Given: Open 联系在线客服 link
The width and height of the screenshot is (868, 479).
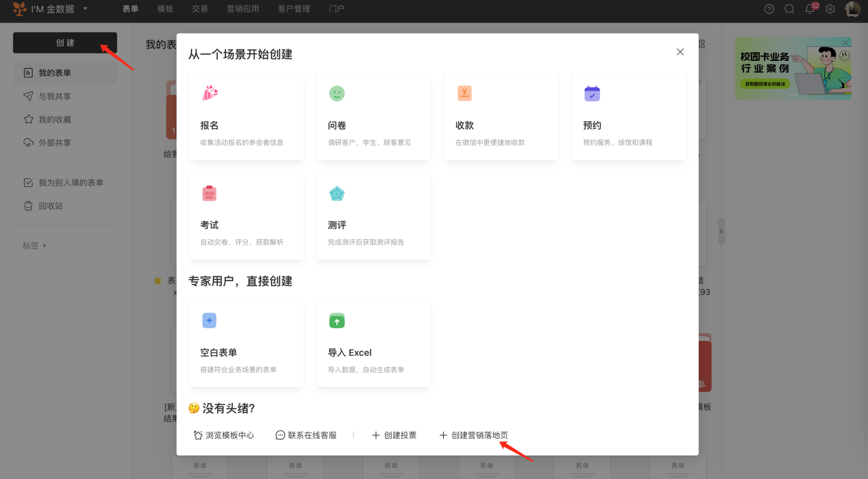Looking at the screenshot, I should tap(306, 435).
